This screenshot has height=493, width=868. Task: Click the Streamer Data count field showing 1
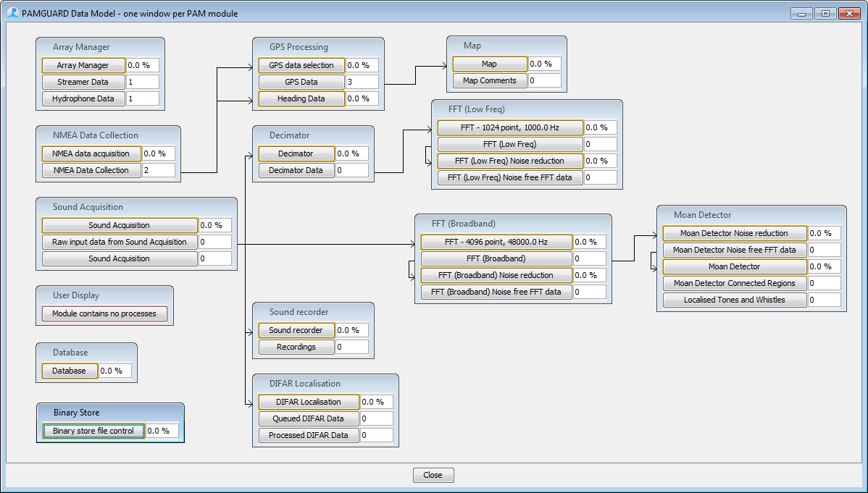(142, 82)
